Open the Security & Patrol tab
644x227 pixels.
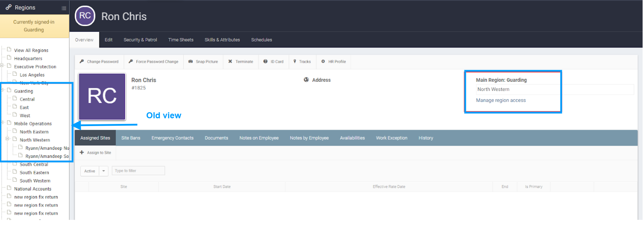140,40
